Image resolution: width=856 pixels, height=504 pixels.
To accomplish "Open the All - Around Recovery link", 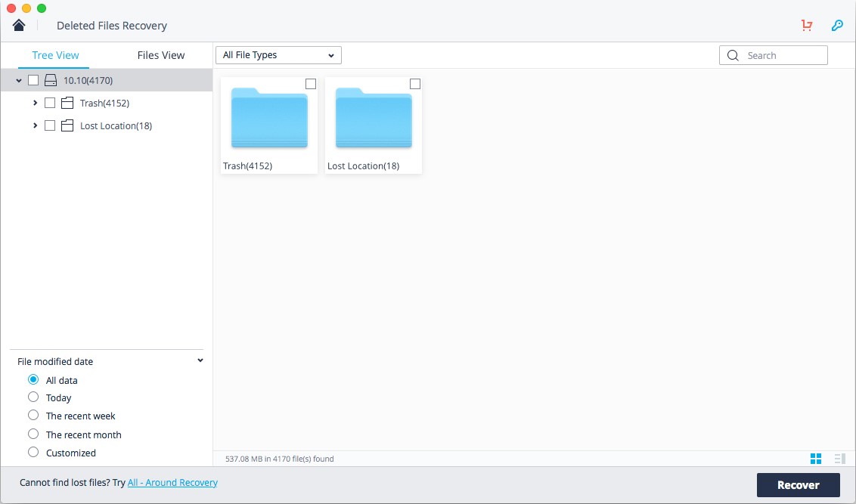I will 172,483.
